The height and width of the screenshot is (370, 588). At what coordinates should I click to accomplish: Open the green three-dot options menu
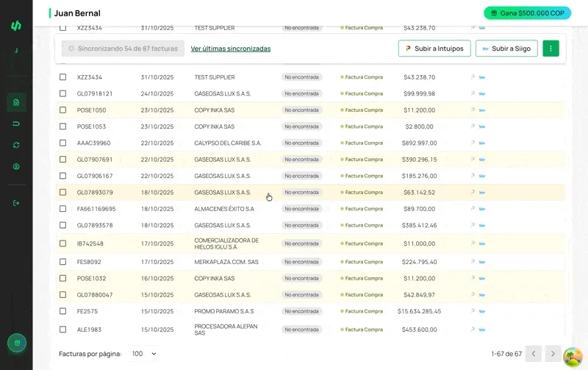click(551, 49)
